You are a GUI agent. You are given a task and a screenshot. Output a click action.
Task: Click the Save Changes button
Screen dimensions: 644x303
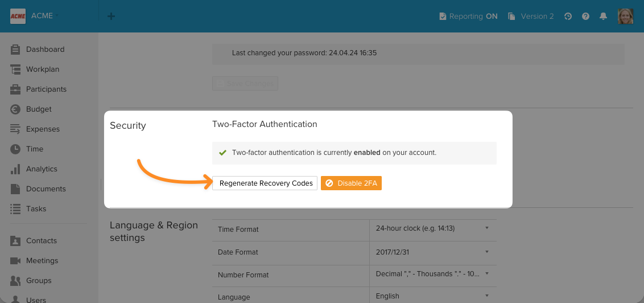[245, 84]
